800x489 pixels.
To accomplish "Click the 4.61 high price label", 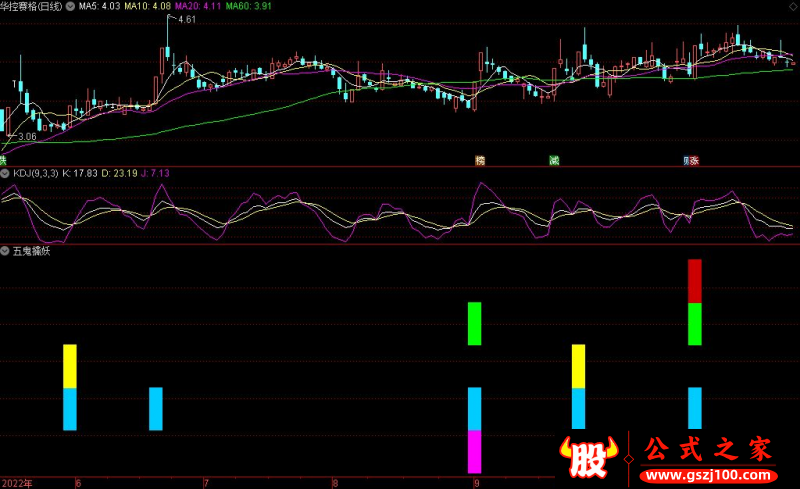I will [x=187, y=21].
